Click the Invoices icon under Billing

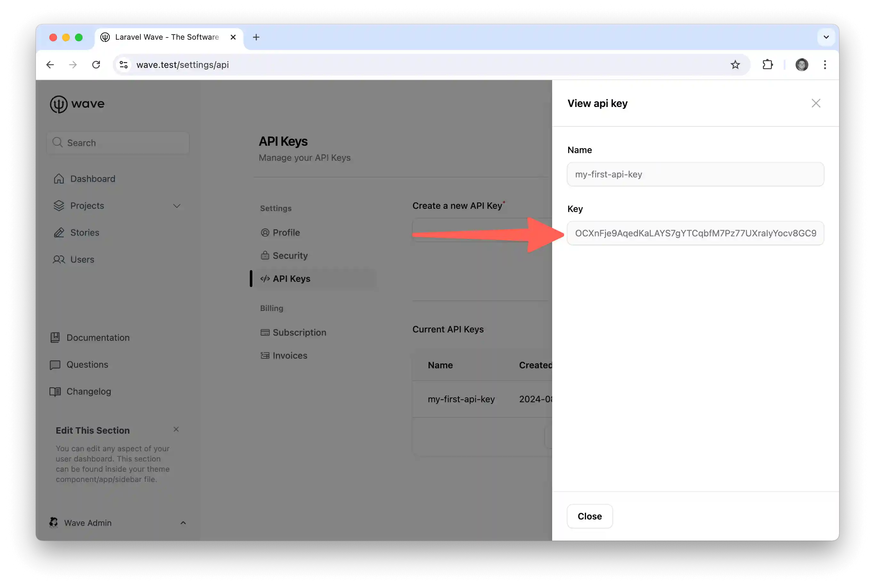pos(265,355)
